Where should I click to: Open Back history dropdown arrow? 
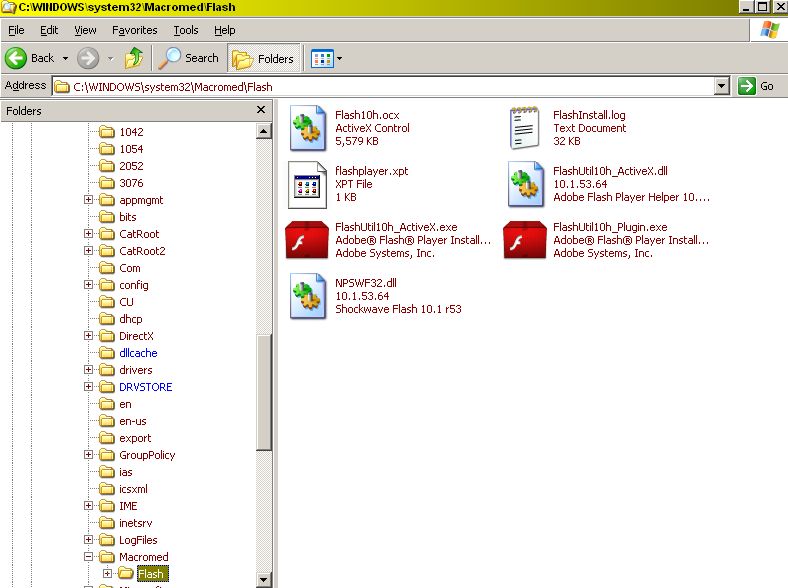pyautogui.click(x=65, y=59)
